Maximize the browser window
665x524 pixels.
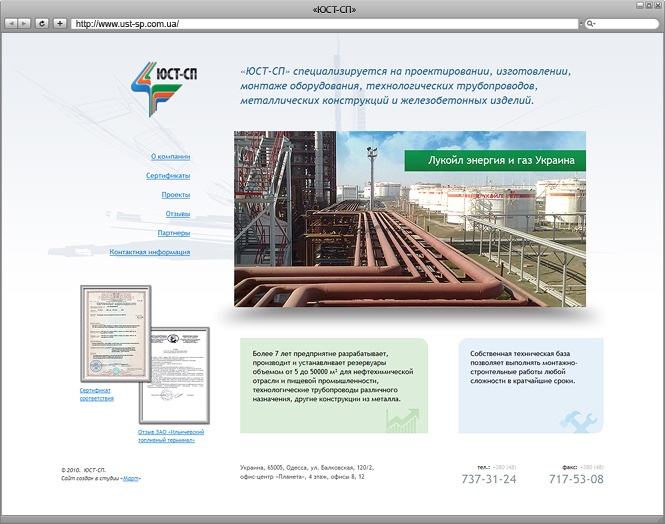648,6
